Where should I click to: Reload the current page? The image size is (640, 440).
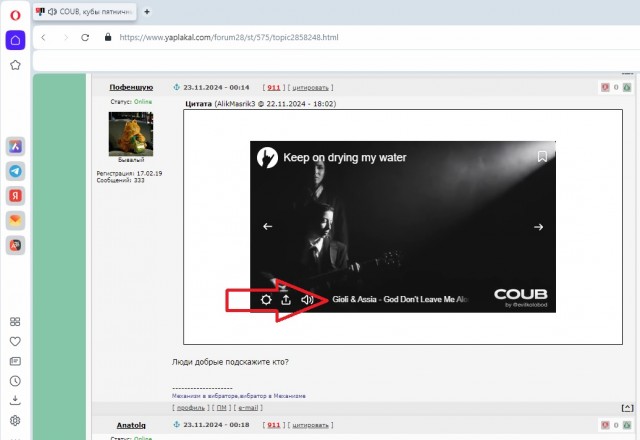[85, 38]
